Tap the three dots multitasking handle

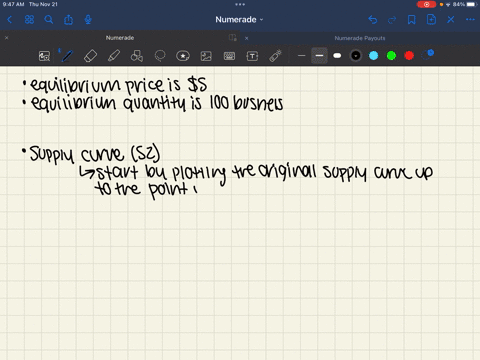pos(240,4)
